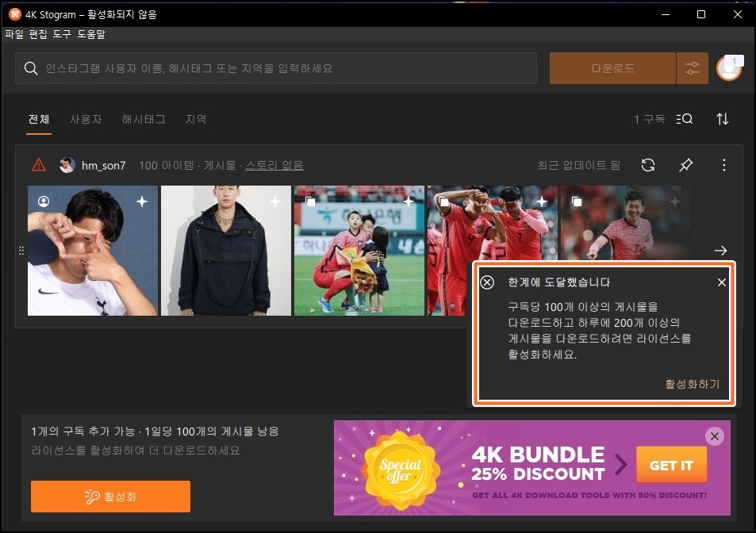Click the 한계에 도달했습니다 heading

(x=558, y=282)
